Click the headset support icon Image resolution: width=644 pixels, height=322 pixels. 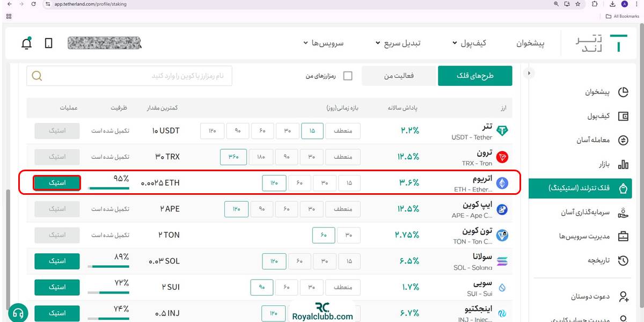[18, 313]
